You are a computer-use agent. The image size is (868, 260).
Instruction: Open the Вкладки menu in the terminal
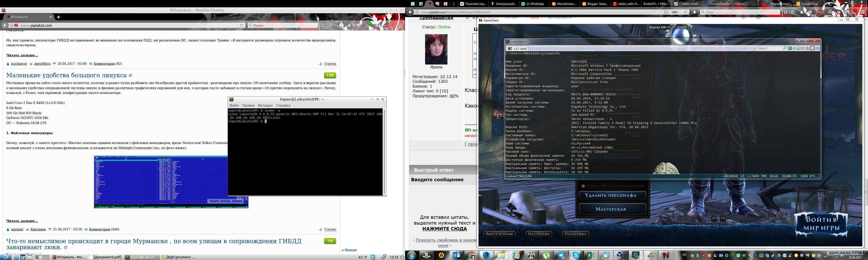pyautogui.click(x=265, y=105)
